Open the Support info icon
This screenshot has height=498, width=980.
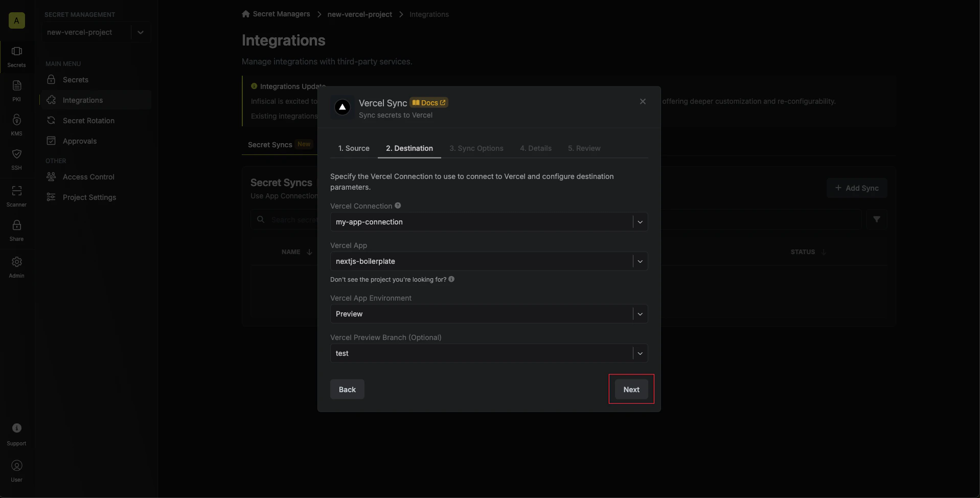[16, 428]
